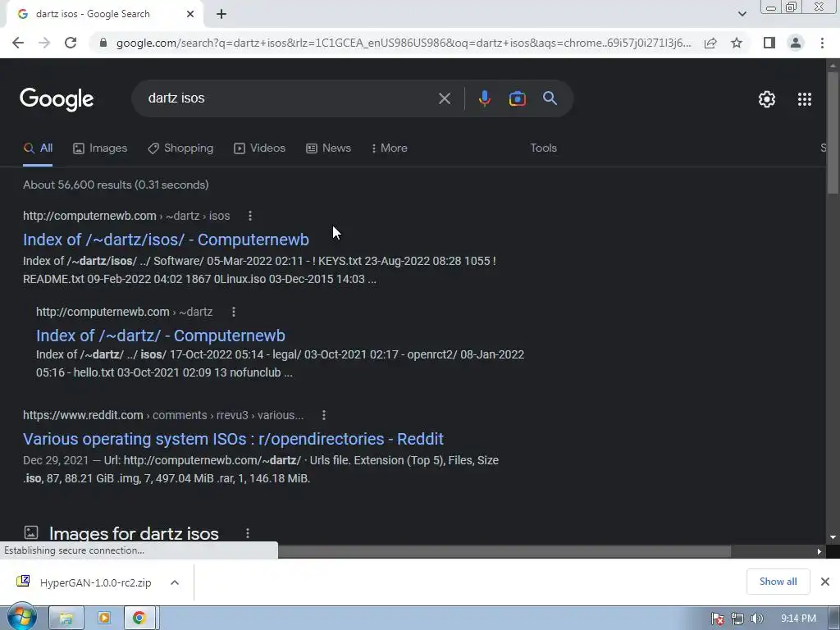Image resolution: width=840 pixels, height=630 pixels.
Task: Click the network tray icon
Action: coord(737,619)
